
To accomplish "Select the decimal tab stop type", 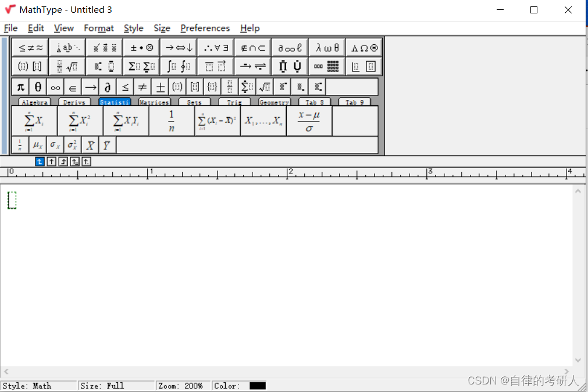I will pyautogui.click(x=86, y=162).
